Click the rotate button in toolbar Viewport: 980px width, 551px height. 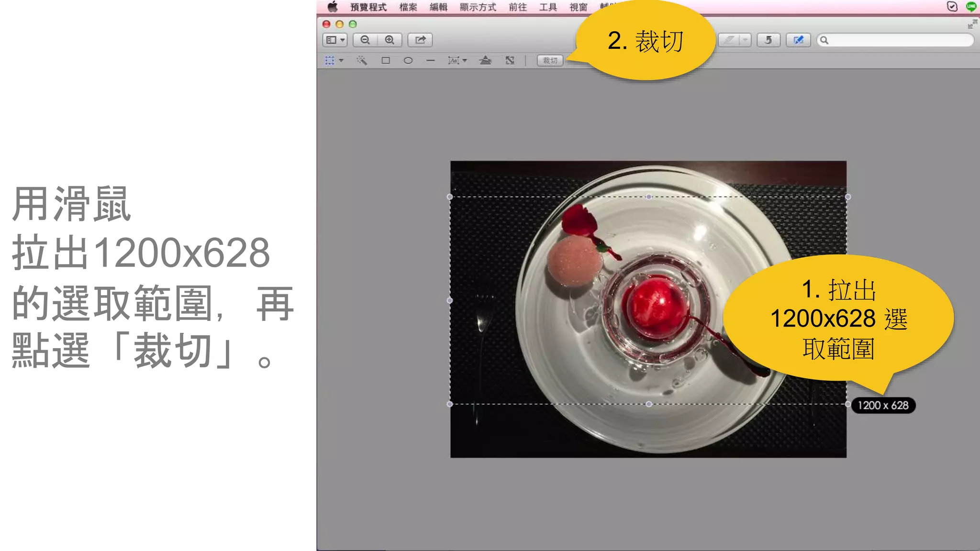tap(768, 40)
